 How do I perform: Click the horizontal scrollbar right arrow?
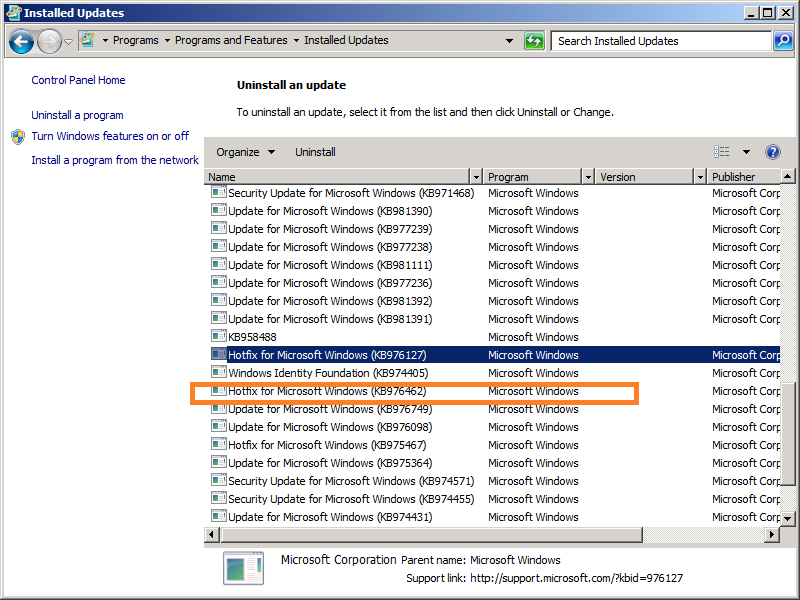pos(772,535)
